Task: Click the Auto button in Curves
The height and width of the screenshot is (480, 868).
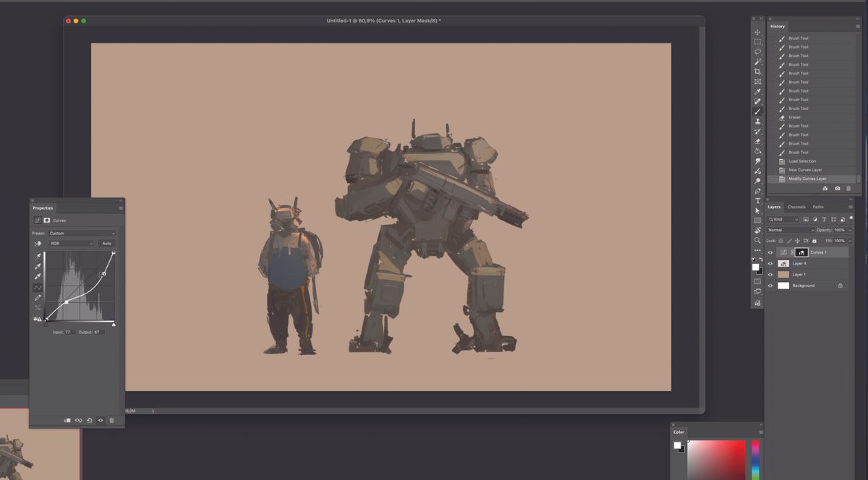Action: click(107, 244)
